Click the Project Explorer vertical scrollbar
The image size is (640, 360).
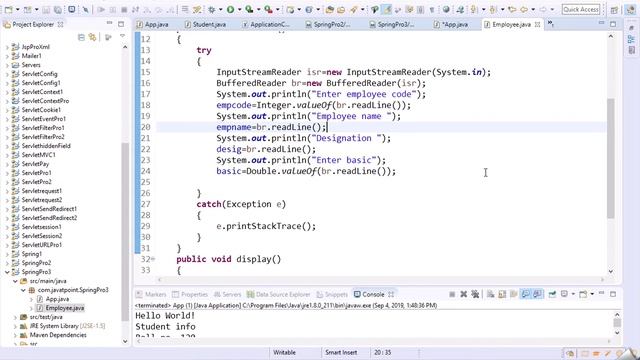tap(125, 233)
